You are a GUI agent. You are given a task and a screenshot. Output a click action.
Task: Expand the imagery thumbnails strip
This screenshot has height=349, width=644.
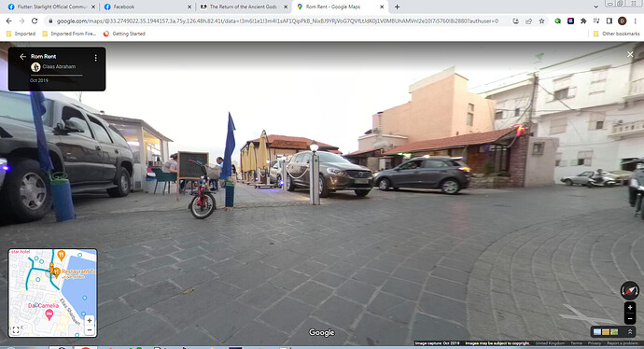pos(630,331)
